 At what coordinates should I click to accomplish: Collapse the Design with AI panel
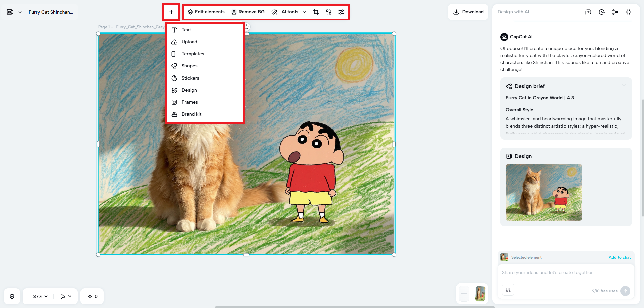point(629,12)
